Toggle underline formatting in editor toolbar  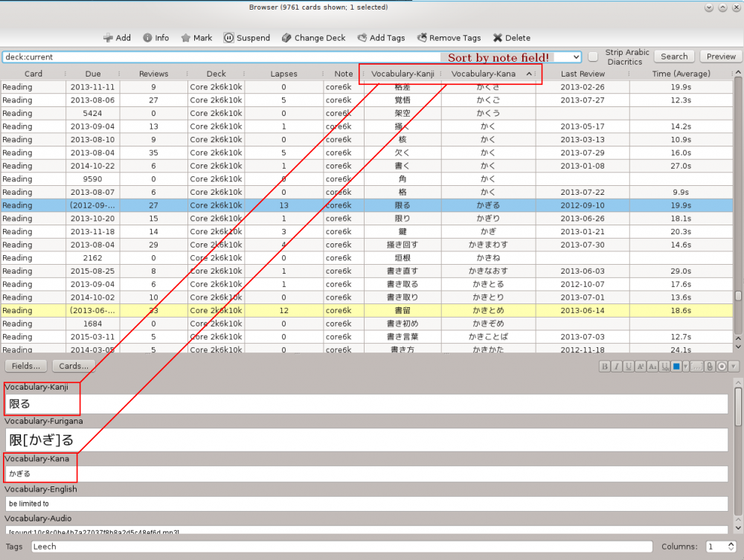point(629,366)
